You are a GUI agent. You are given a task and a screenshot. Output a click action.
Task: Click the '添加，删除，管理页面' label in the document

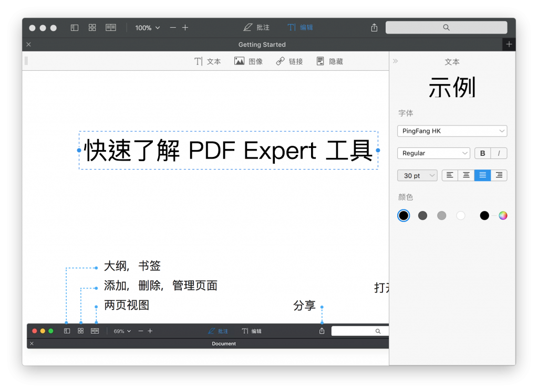pyautogui.click(x=161, y=285)
